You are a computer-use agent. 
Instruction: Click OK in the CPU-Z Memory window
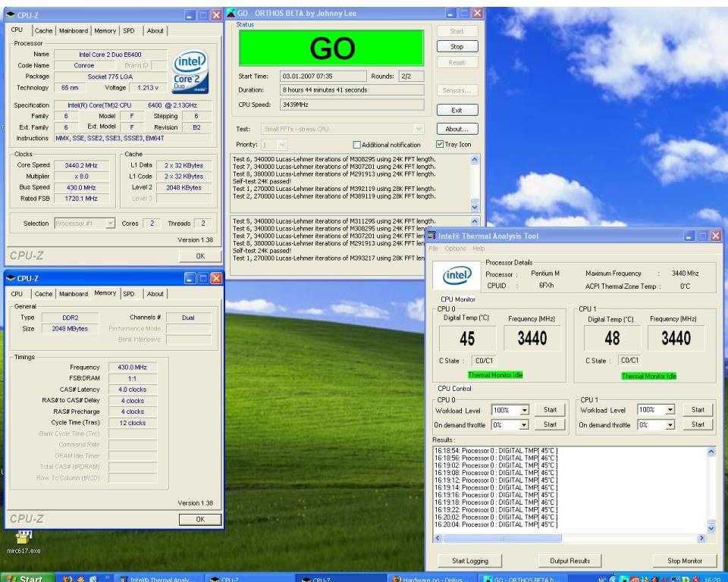coord(200,519)
